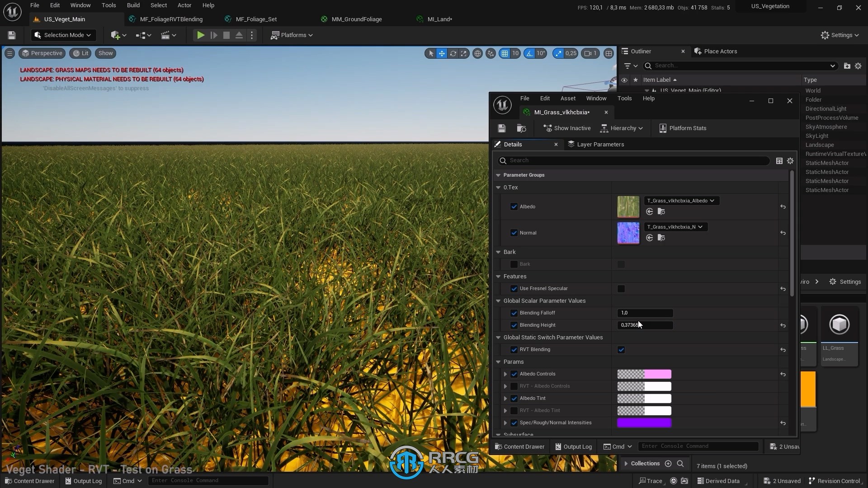Click the Reset arrow for Blending Height
The width and height of the screenshot is (868, 488).
783,325
